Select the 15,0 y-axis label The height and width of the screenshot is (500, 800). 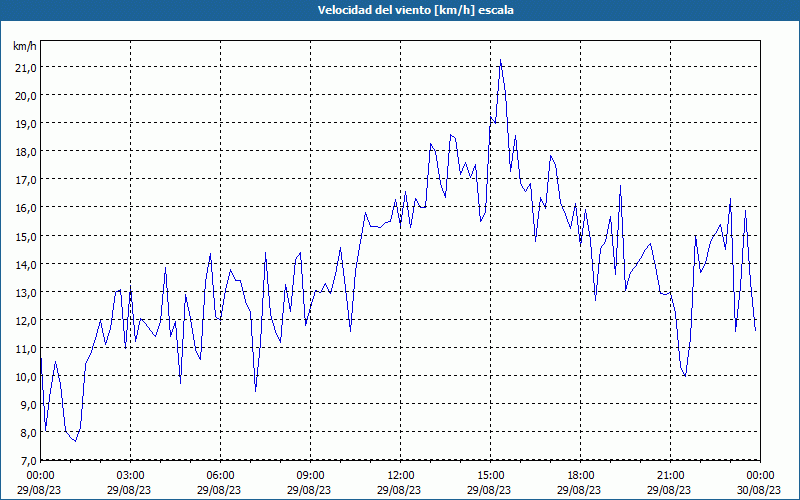(x=26, y=236)
